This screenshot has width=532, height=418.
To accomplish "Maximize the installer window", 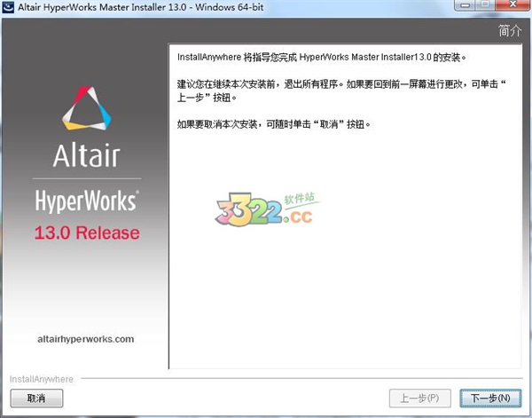I will coord(485,4).
